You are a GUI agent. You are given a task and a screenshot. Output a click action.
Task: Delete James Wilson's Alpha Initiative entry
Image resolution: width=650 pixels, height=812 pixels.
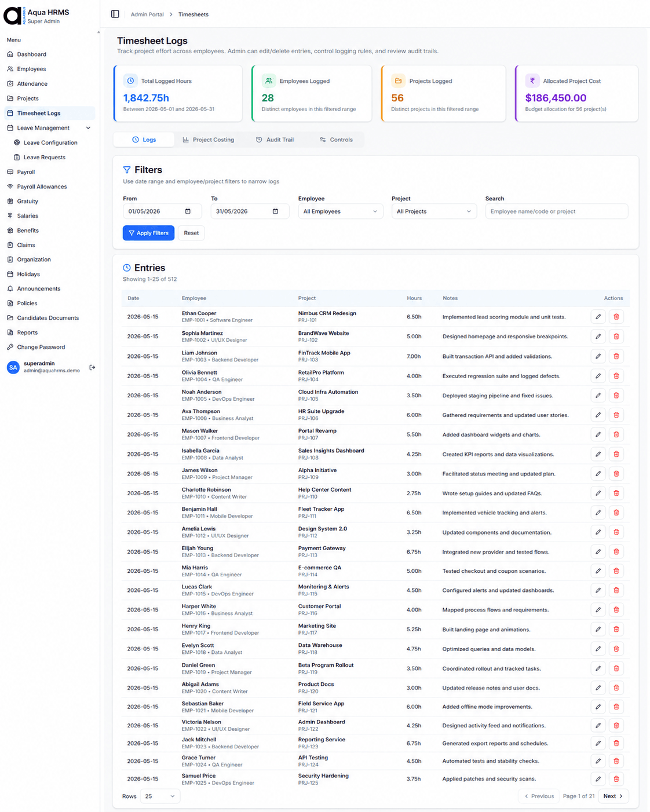point(616,474)
